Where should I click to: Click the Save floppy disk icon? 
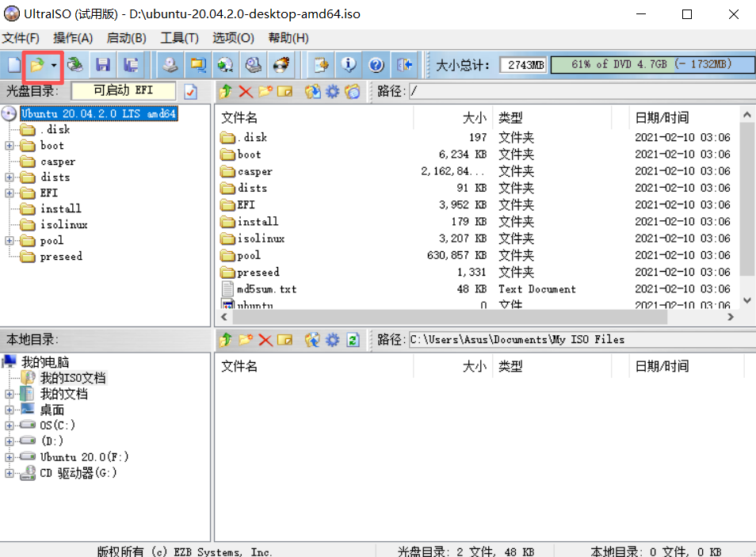click(x=103, y=65)
